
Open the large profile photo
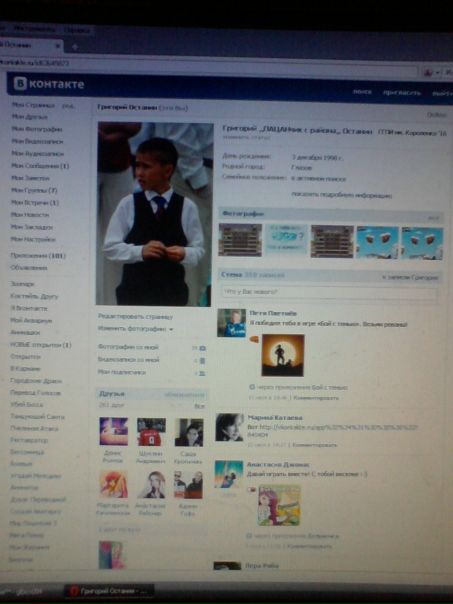point(154,214)
